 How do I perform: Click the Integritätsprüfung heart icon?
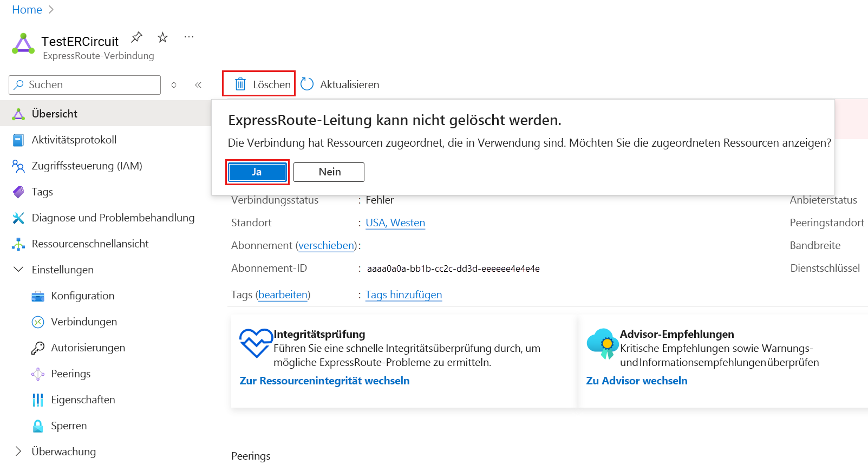[256, 343]
